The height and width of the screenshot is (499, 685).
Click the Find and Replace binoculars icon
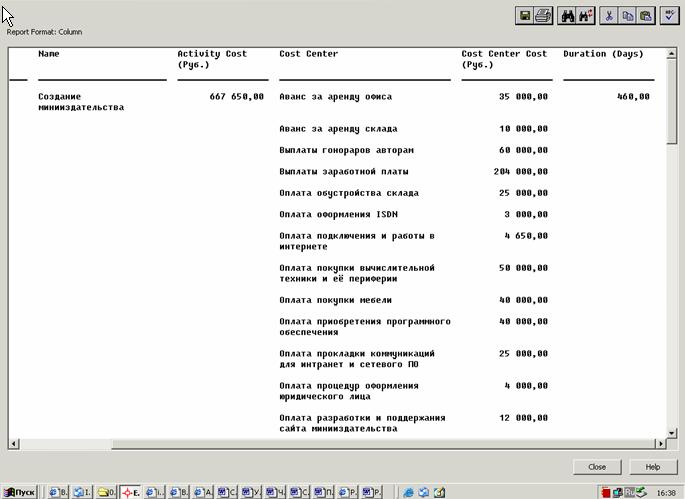[586, 16]
